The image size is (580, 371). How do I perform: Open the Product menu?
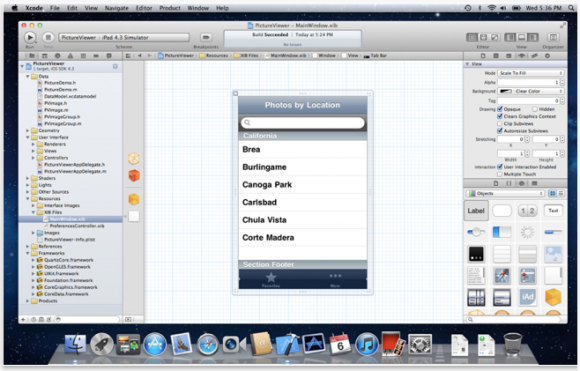(x=170, y=8)
